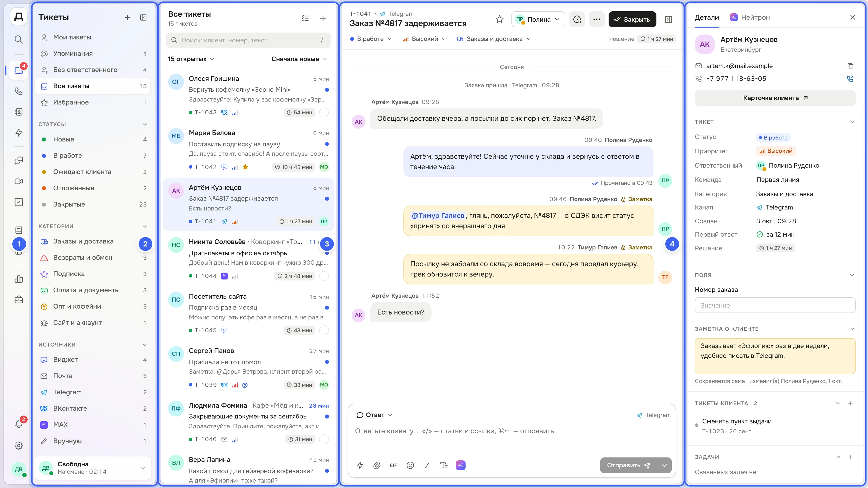
Task: Toggle details side panel icon in ticket header
Action: point(669,19)
